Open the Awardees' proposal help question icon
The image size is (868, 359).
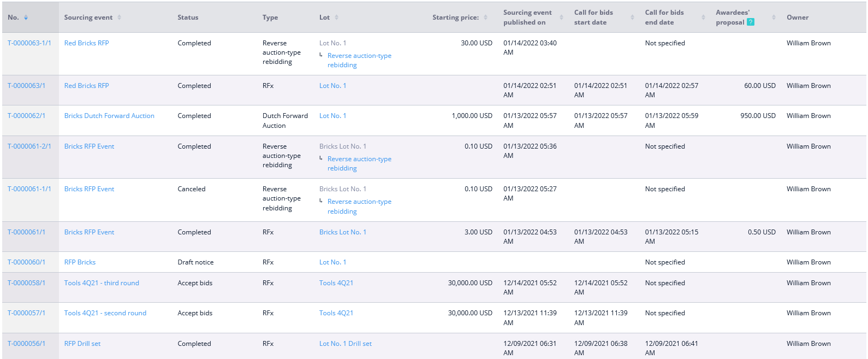[x=751, y=22]
